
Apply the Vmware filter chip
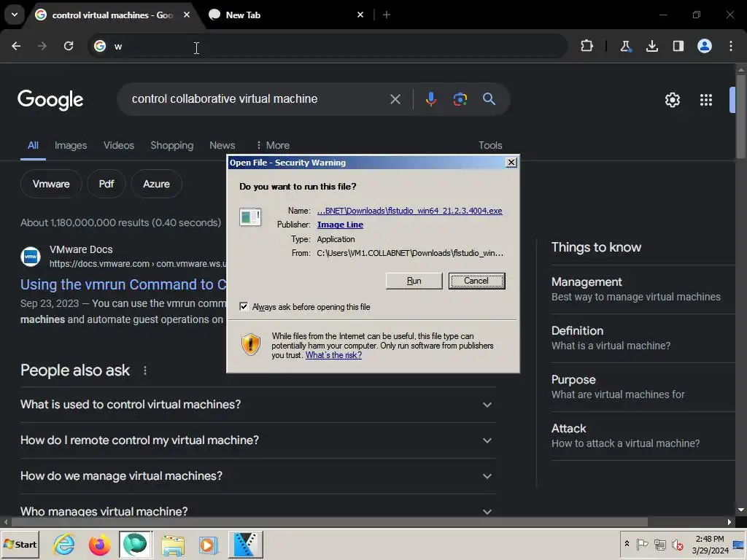pos(51,184)
